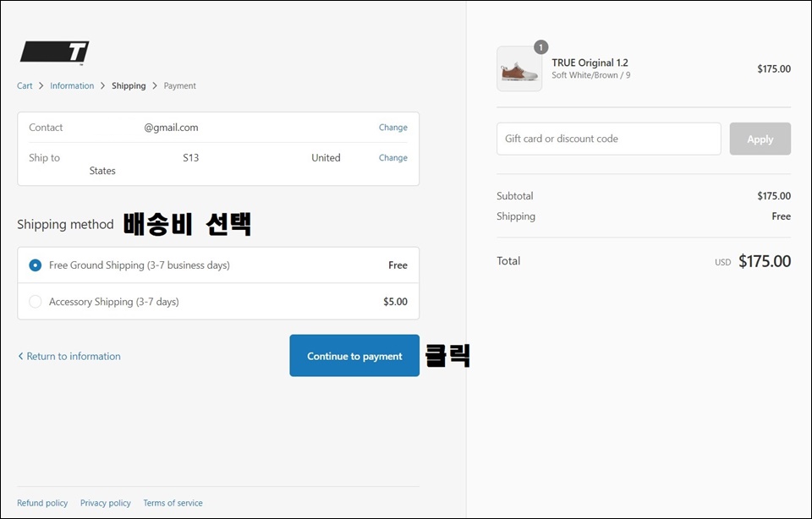Click the Shipping method heading
The width and height of the screenshot is (812, 519).
point(65,225)
